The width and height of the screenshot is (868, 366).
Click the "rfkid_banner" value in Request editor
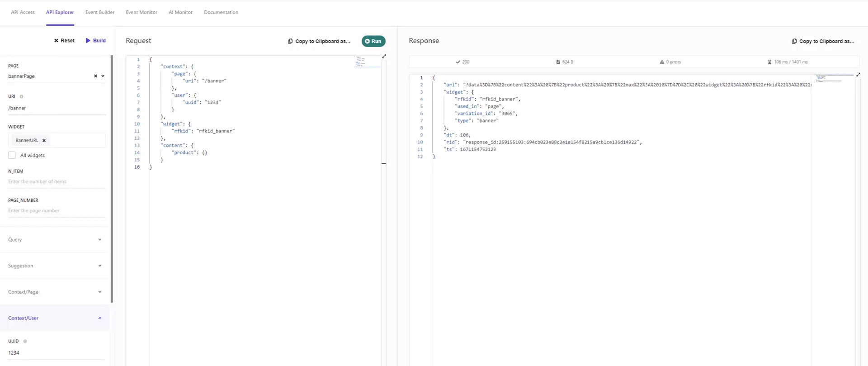(216, 131)
